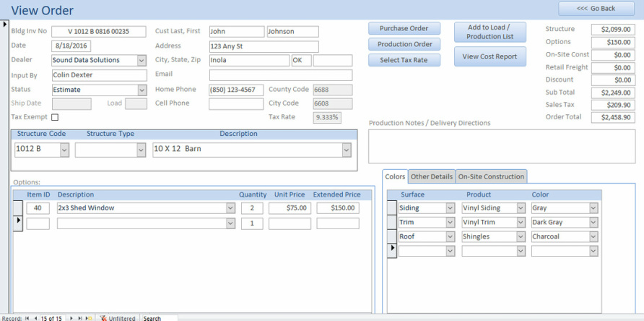This screenshot has width=644, height=321.
Task: Go to previous record in navigation bar
Action: click(35, 318)
